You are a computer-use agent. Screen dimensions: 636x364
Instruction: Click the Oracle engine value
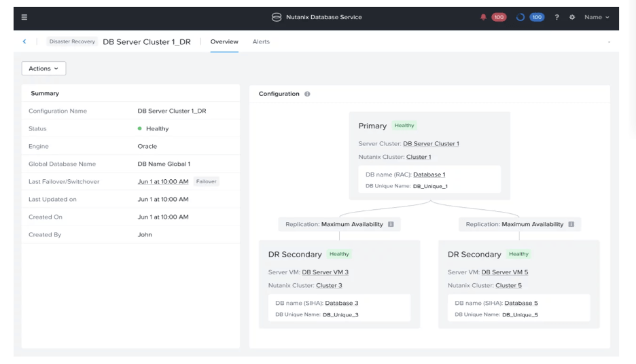tap(147, 146)
